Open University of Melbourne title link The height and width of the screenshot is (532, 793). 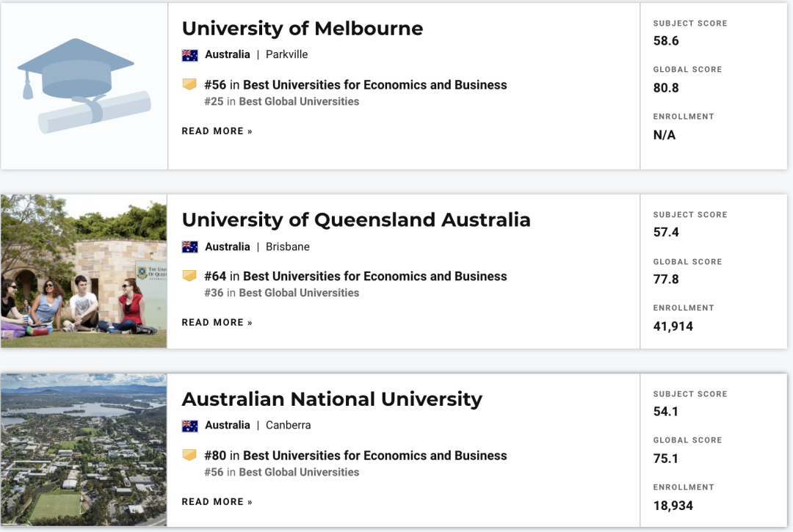point(303,29)
